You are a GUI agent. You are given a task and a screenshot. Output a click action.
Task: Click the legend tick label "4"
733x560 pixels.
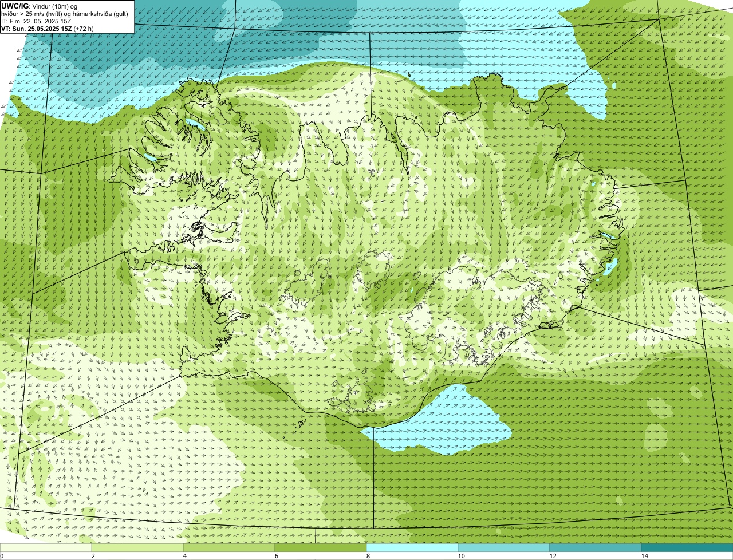point(184,556)
